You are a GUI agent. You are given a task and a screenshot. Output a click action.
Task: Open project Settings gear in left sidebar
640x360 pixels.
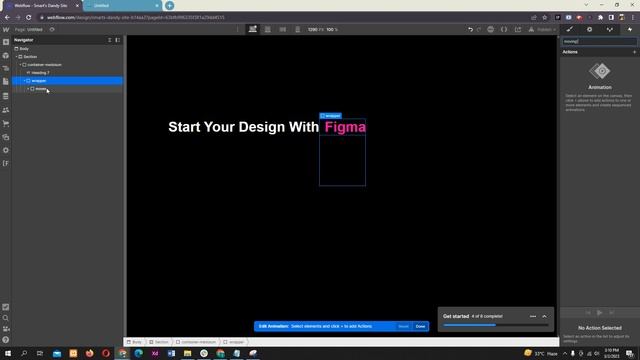point(6,150)
